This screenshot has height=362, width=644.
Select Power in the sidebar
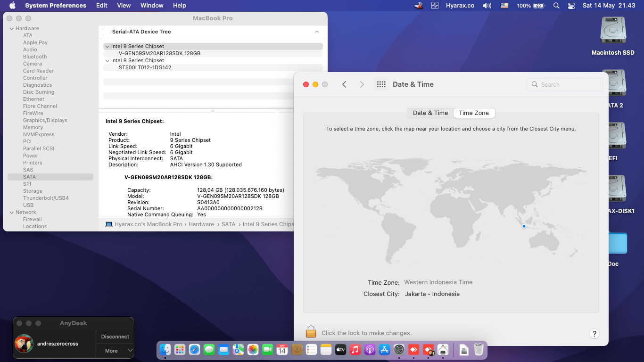(x=31, y=156)
